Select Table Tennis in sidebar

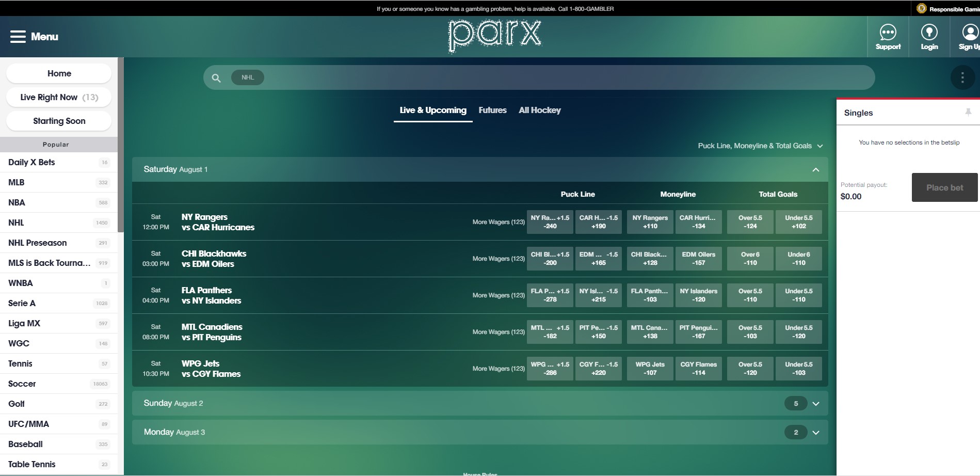(59, 464)
